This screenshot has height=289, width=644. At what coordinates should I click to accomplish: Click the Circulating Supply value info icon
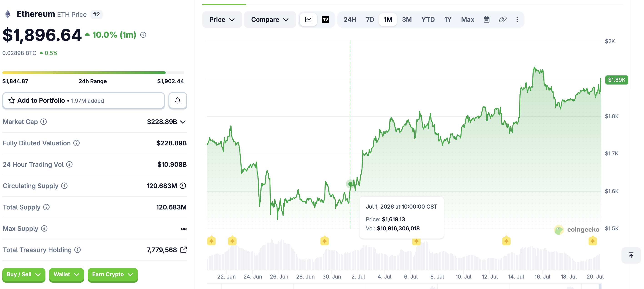(x=183, y=186)
